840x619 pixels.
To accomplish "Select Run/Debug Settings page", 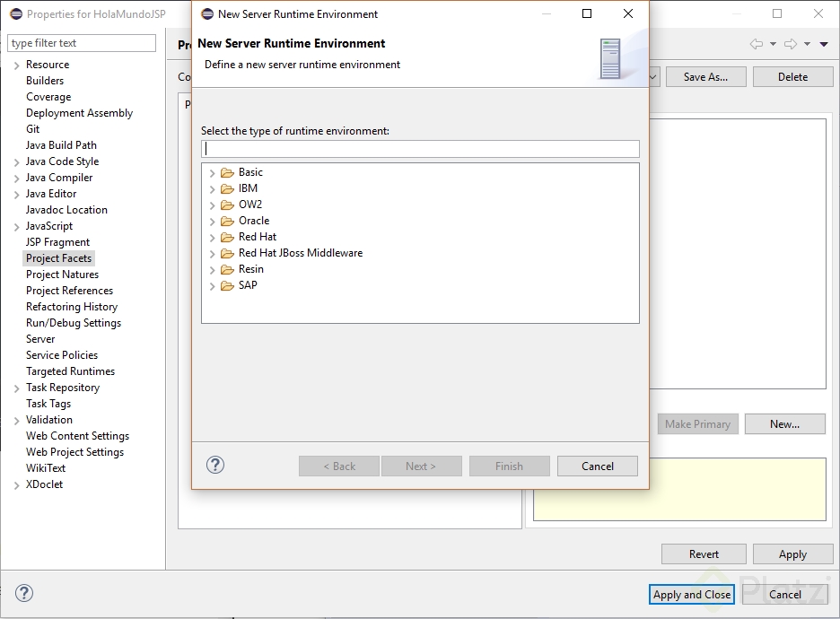I will click(x=74, y=323).
